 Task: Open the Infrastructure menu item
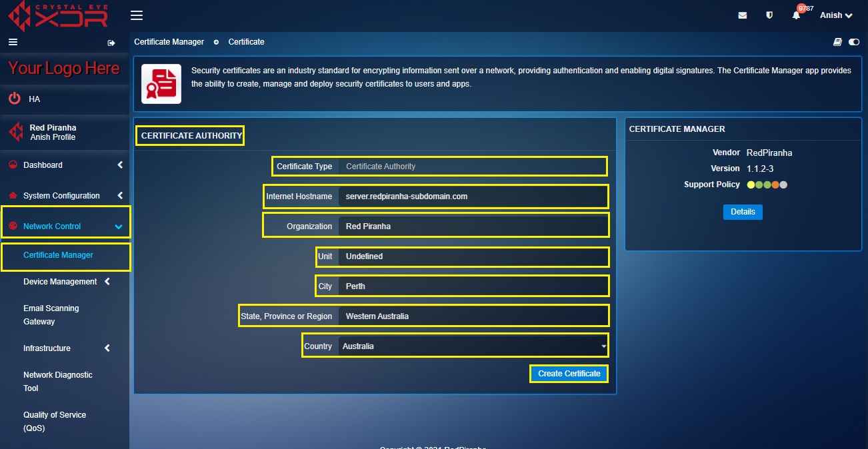[x=47, y=348]
